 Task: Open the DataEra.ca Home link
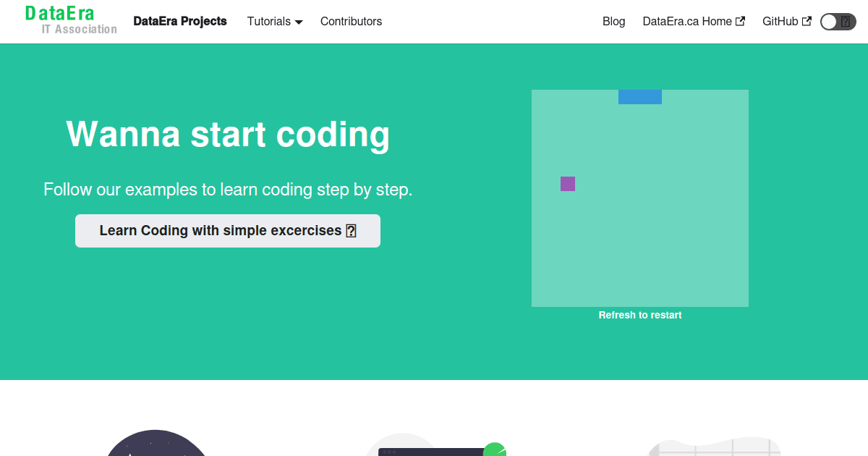pos(686,21)
